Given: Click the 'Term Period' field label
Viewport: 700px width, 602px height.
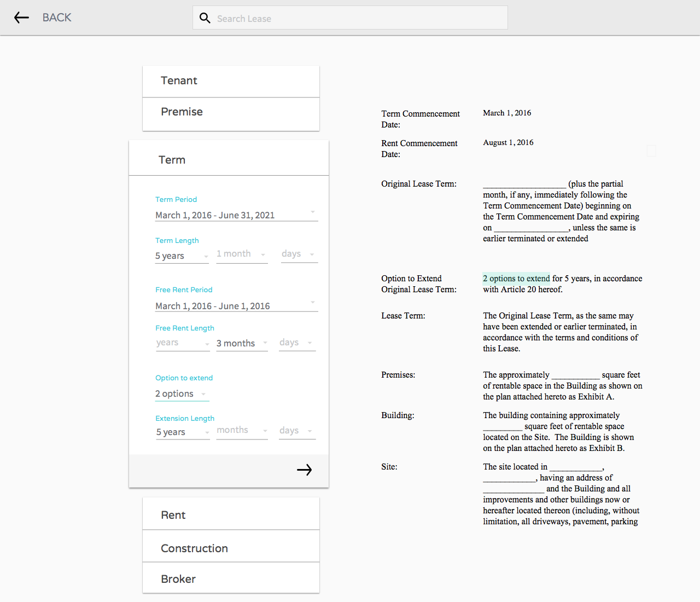Looking at the screenshot, I should 176,199.
